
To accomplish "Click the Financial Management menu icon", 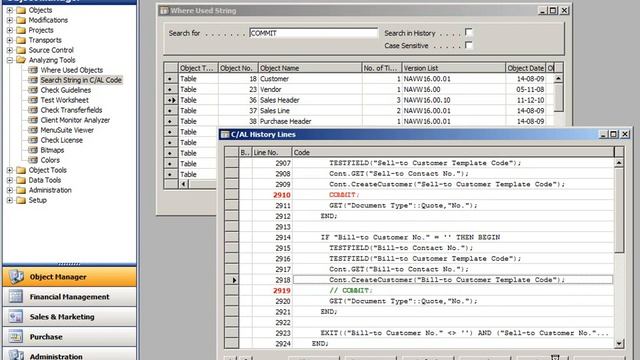I will (x=16, y=297).
